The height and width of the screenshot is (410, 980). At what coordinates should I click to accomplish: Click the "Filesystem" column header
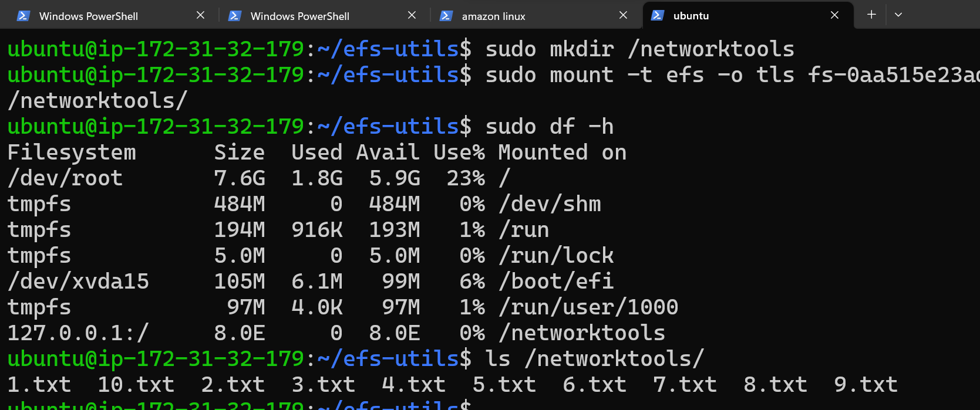pos(72,153)
